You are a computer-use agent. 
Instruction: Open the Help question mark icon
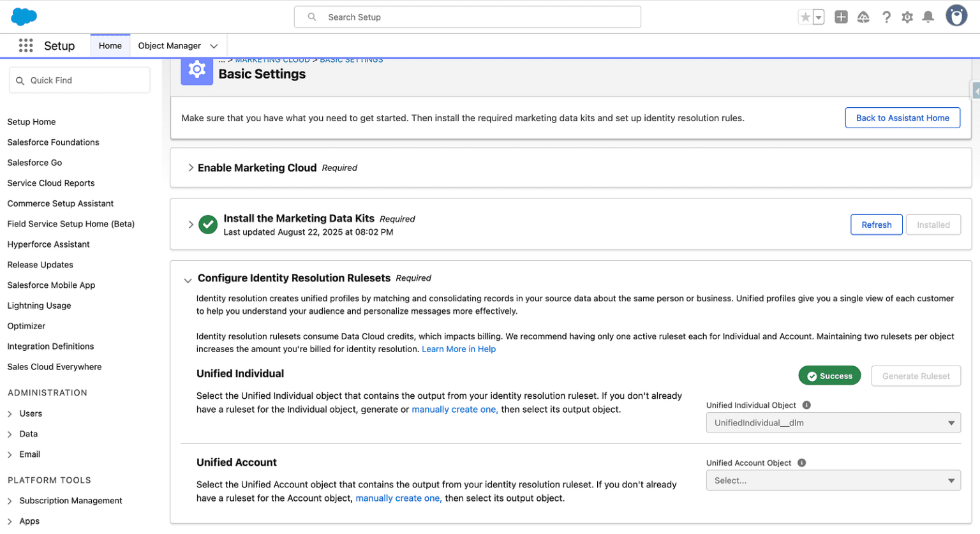pyautogui.click(x=886, y=17)
